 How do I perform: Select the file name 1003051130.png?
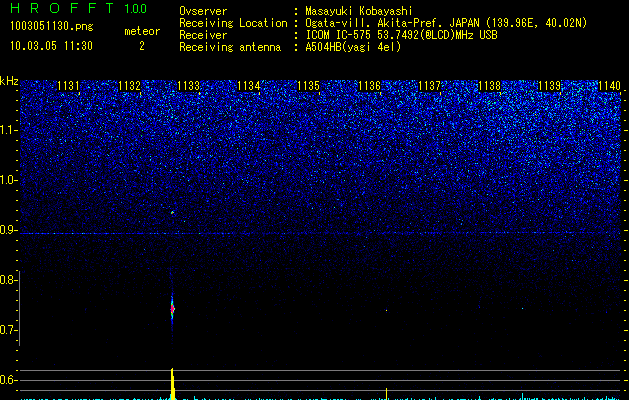pyautogui.click(x=52, y=26)
